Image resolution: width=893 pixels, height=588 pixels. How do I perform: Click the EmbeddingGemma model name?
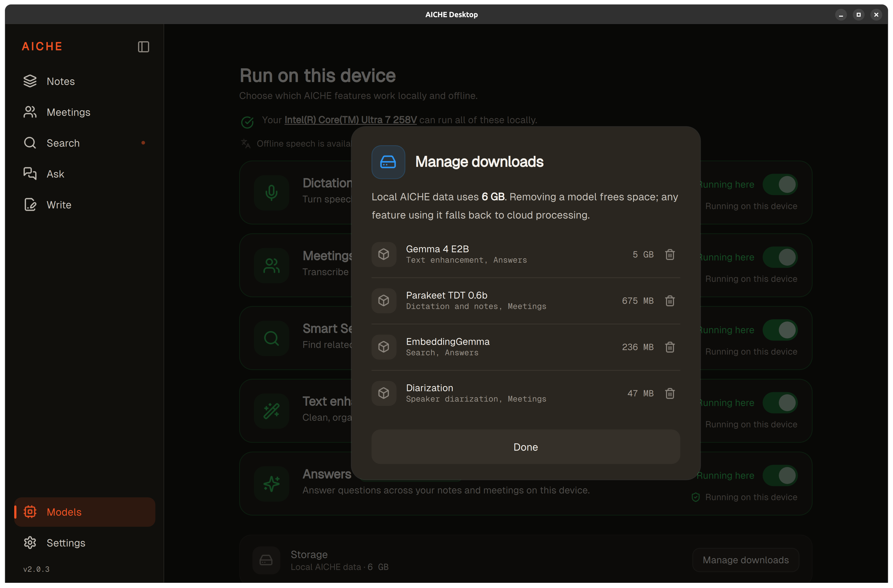click(448, 342)
